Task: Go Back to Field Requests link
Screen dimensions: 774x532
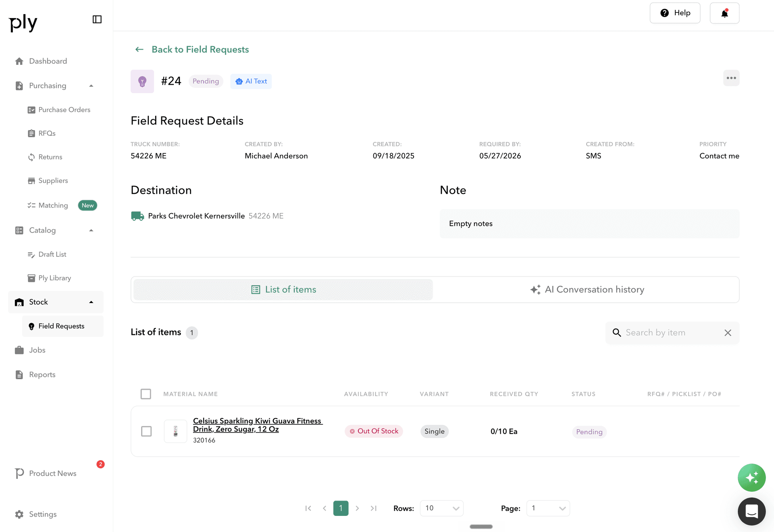Action: click(200, 49)
